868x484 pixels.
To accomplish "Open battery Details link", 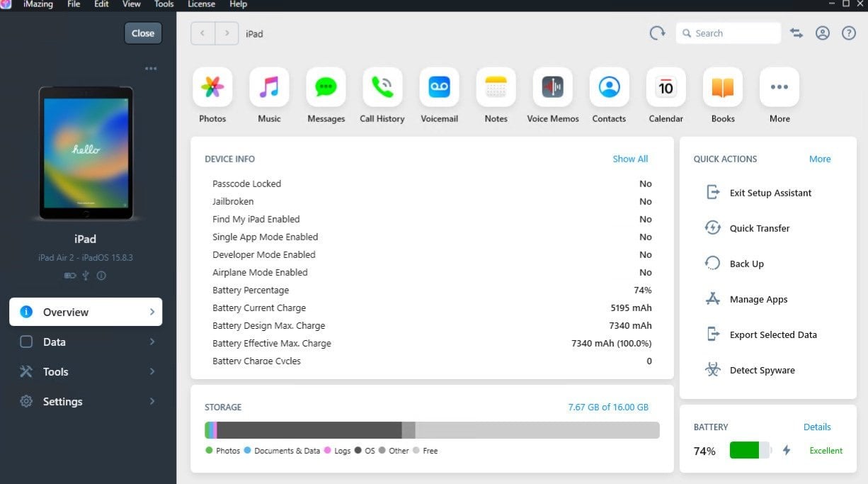I will pos(817,427).
